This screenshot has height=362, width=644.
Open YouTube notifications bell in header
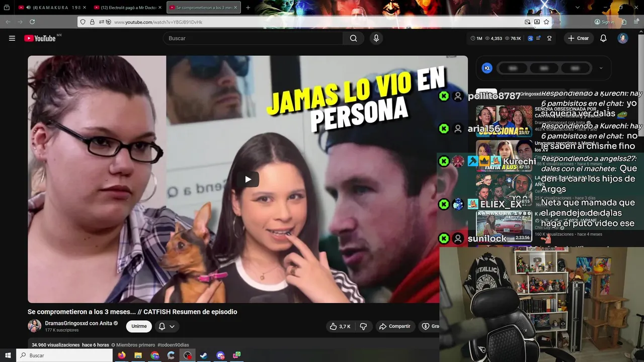(603, 38)
